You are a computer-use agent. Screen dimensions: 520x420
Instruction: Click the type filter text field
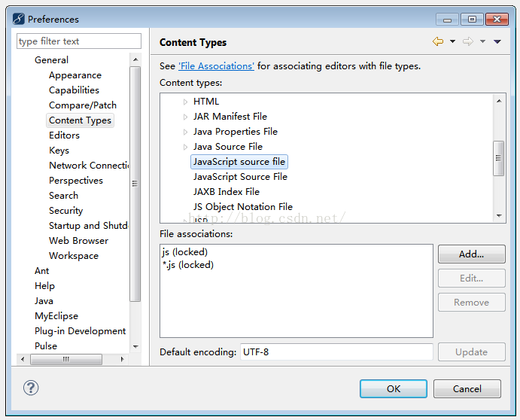[79, 41]
